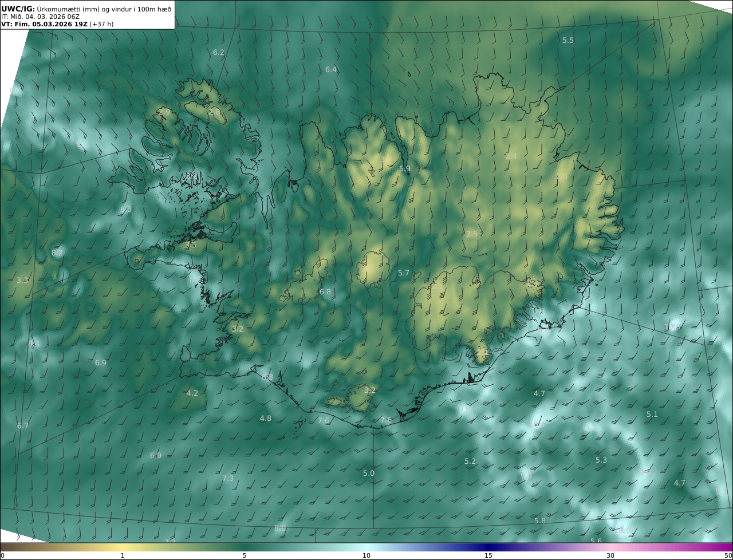Select the 5.0 value label
The width and height of the screenshot is (733, 560).
[369, 473]
